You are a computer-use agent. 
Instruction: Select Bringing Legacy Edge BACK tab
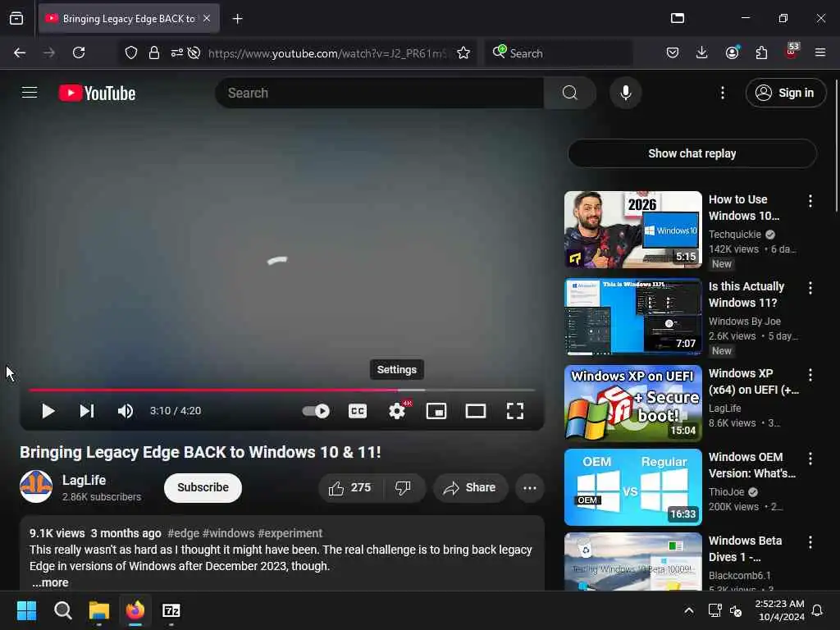pyautogui.click(x=129, y=19)
